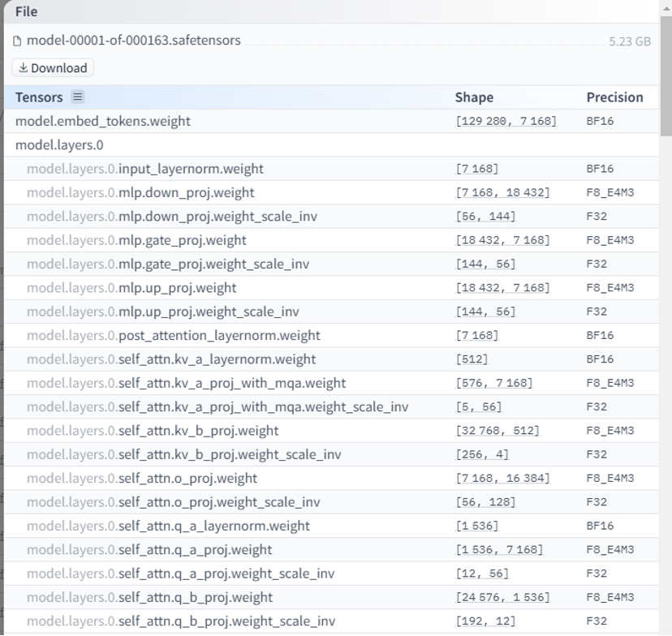Screen dimensions: 672x636
Task: Click the Precision column header
Action: coord(614,97)
